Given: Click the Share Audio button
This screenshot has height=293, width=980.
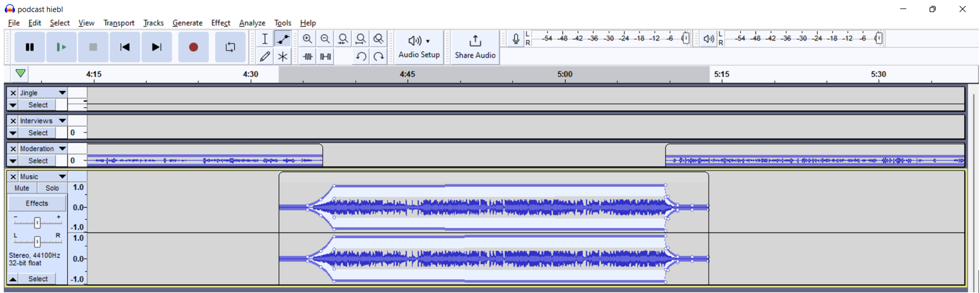Looking at the screenshot, I should point(475,47).
